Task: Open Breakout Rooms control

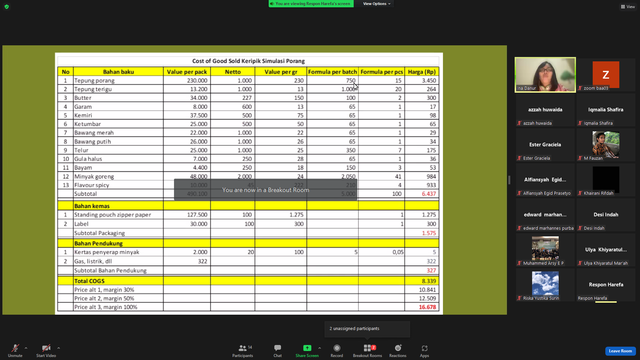Action: tap(367, 350)
